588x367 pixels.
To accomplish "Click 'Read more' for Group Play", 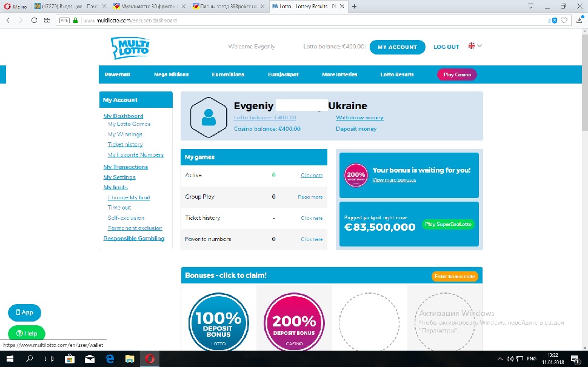I will 310,197.
